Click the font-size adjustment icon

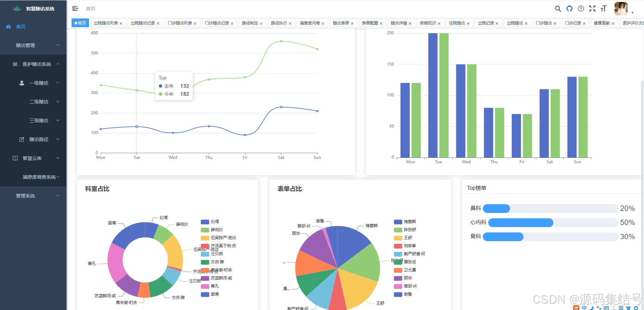pos(604,8)
